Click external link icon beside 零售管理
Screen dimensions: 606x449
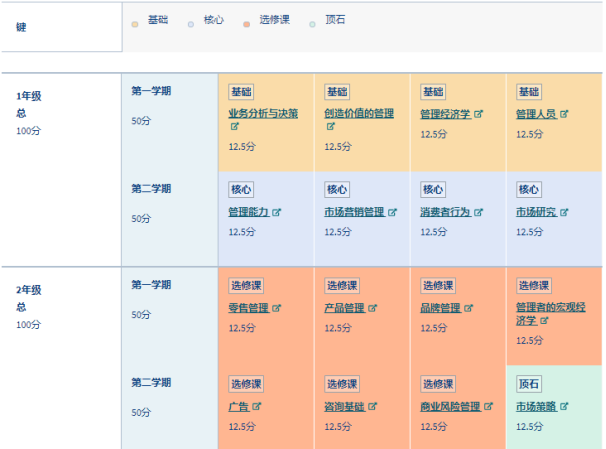click(x=277, y=308)
